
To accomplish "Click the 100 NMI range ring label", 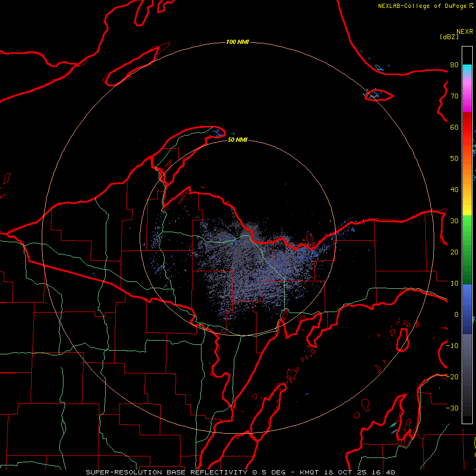I will 237,42.
